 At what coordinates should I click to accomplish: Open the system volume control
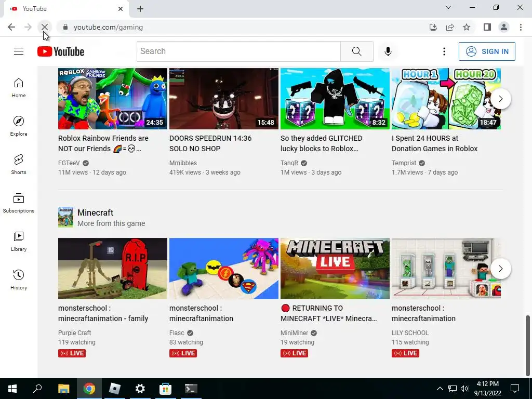tap(464, 389)
